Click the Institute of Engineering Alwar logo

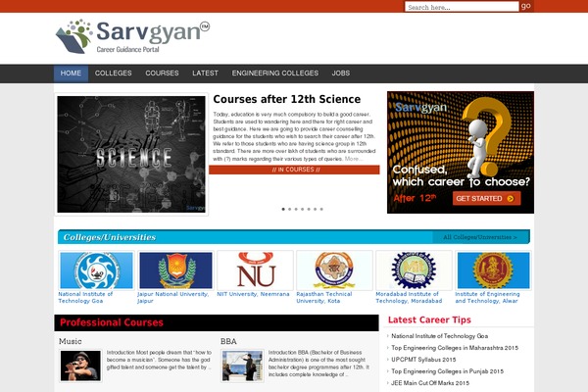[x=493, y=270]
